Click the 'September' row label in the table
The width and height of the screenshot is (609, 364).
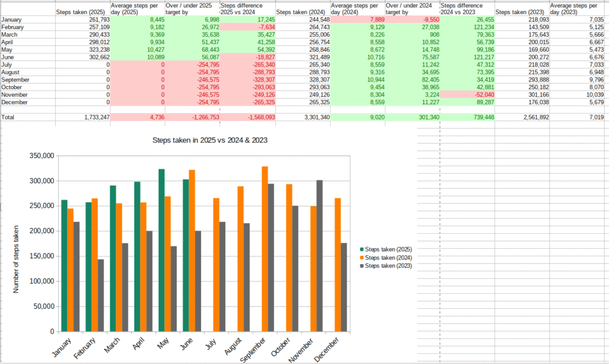15,80
